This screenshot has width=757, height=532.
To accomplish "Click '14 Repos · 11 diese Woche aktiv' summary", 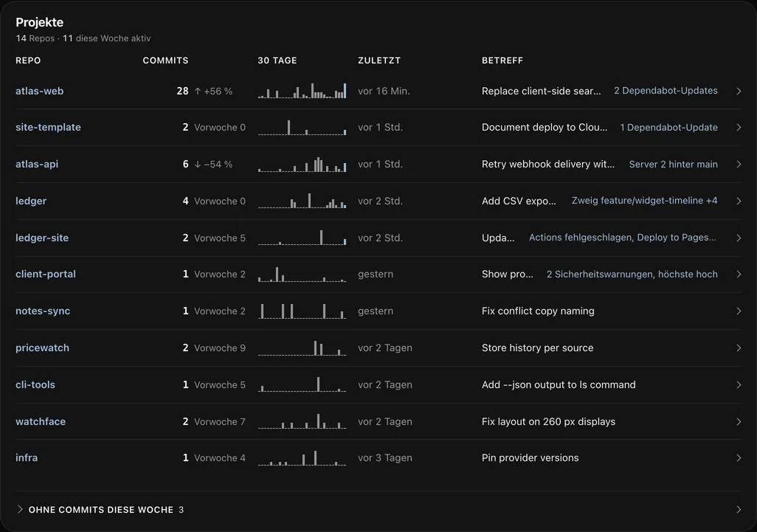I will (x=83, y=38).
